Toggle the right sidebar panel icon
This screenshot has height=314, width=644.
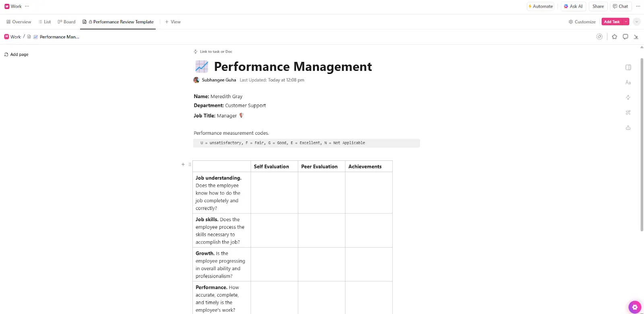[628, 67]
